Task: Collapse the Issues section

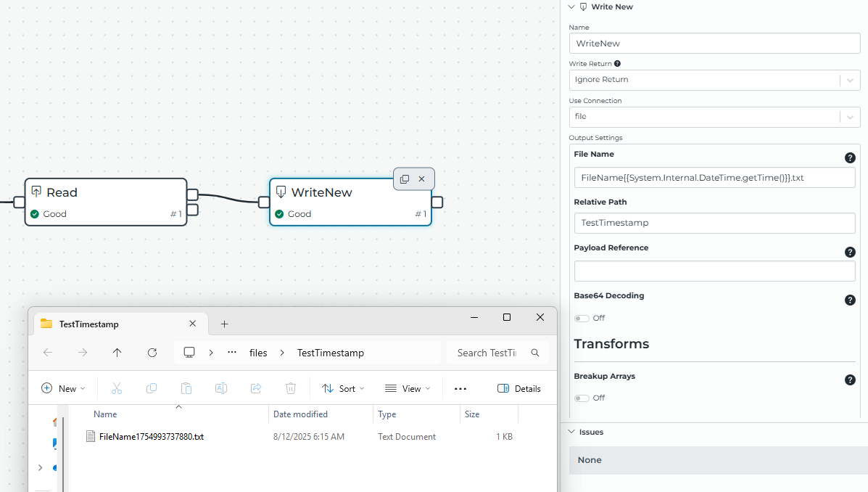Action: (x=571, y=432)
